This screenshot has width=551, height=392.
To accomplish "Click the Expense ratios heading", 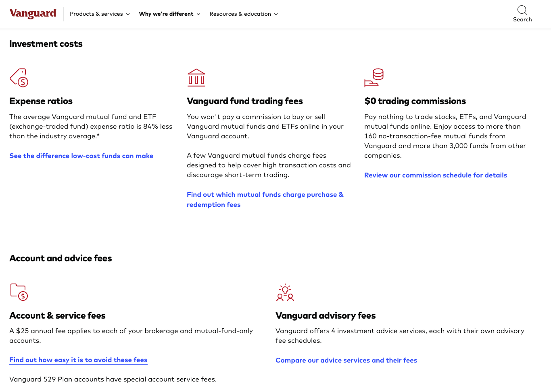I will (41, 101).
